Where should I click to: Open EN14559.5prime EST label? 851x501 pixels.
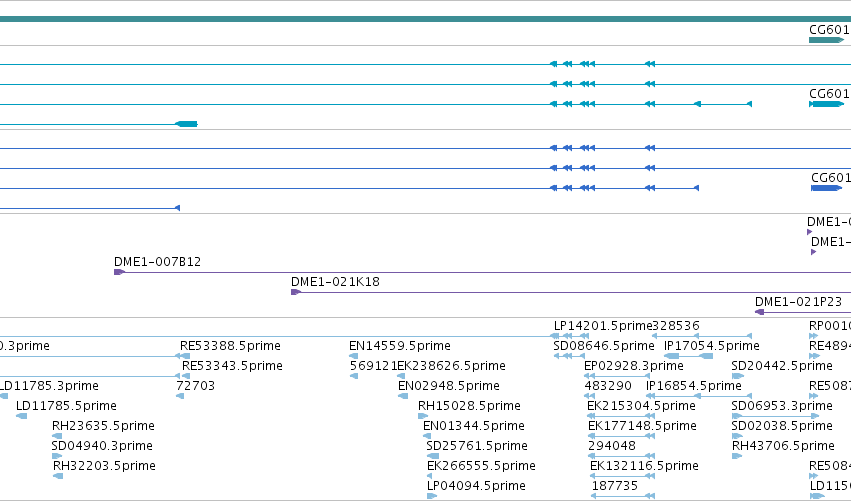point(399,346)
